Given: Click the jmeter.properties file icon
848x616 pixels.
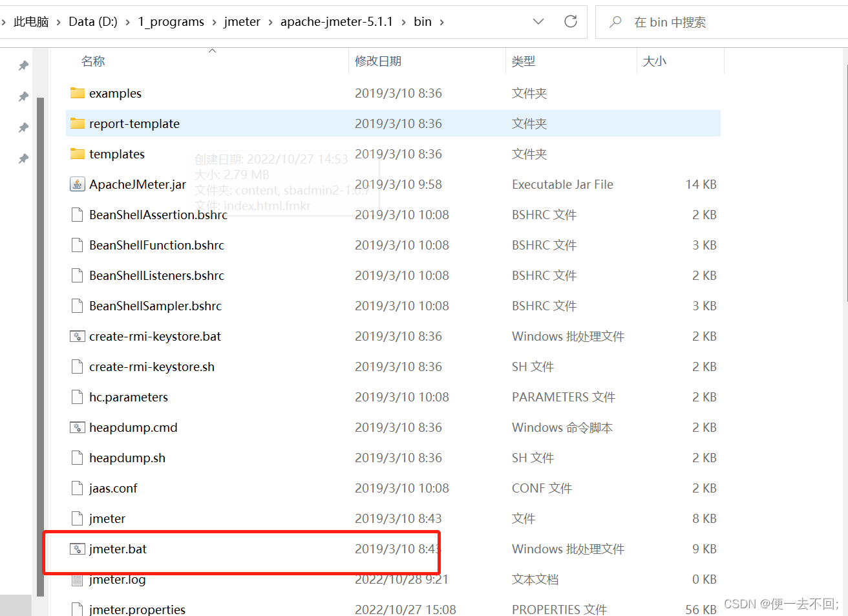Looking at the screenshot, I should [78, 610].
